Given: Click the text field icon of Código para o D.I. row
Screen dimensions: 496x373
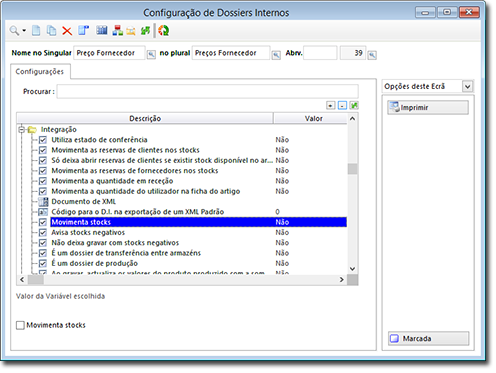Looking at the screenshot, I should tap(43, 212).
